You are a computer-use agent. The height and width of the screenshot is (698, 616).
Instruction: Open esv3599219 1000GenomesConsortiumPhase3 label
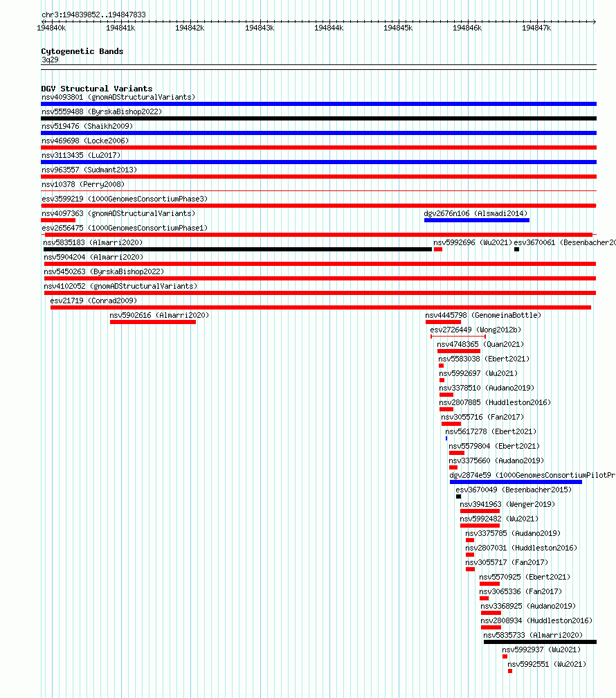click(125, 199)
